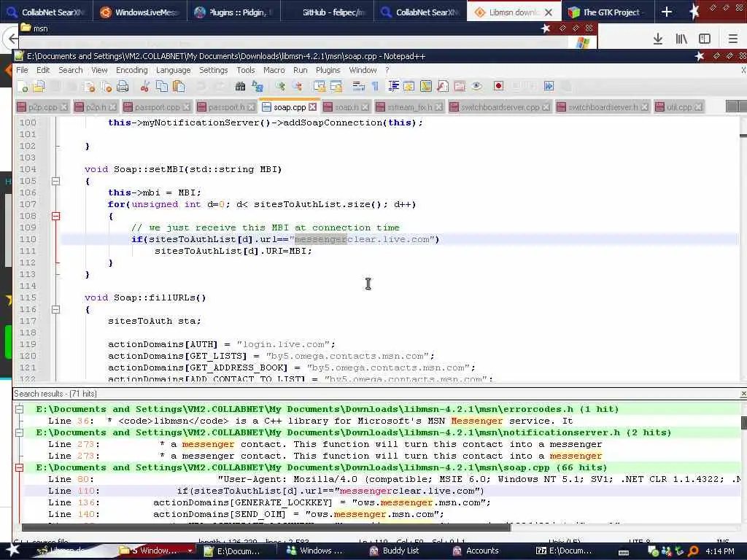
Task: Collapse the Soap::fillURLs fold at line 116
Action: pos(55,309)
